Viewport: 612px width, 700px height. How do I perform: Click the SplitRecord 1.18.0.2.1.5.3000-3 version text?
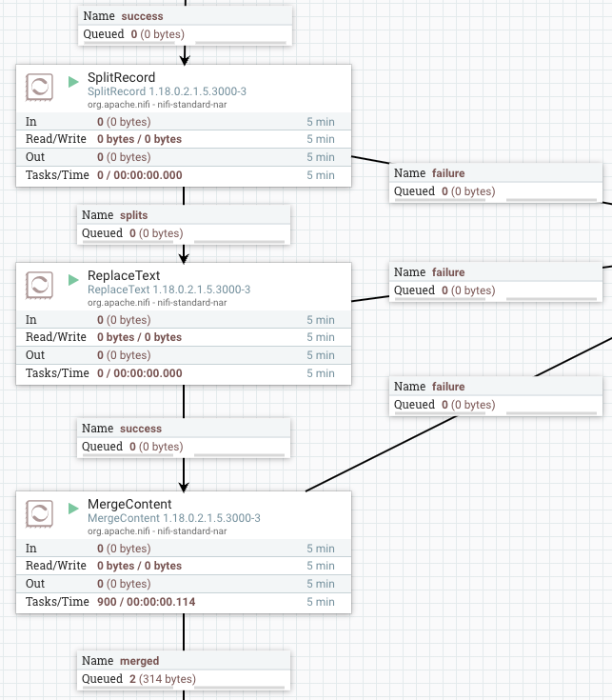(167, 91)
